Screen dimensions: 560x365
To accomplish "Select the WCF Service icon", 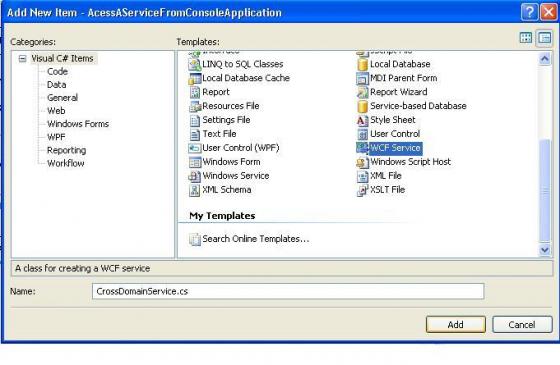I will click(362, 148).
